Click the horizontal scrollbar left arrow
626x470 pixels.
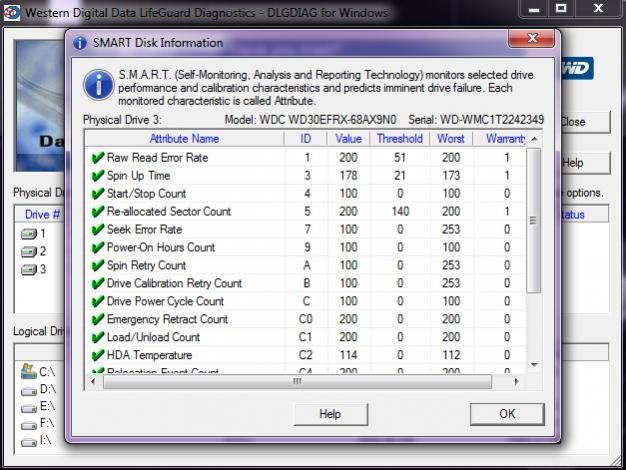93,382
